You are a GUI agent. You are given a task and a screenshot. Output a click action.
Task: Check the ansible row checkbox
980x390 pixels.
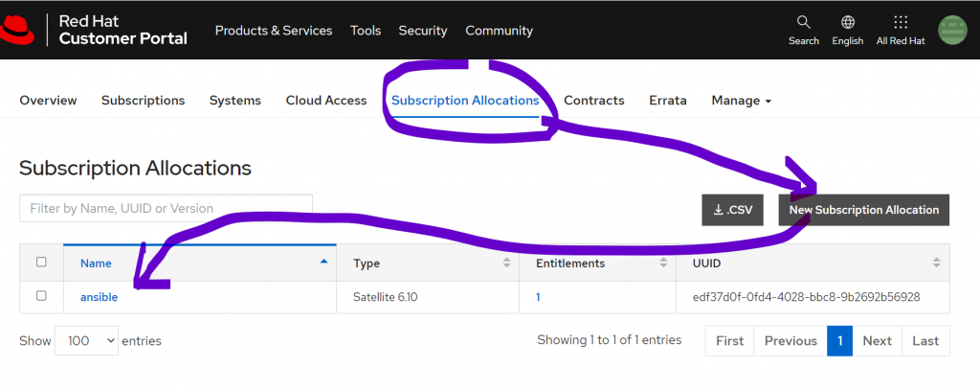41,296
